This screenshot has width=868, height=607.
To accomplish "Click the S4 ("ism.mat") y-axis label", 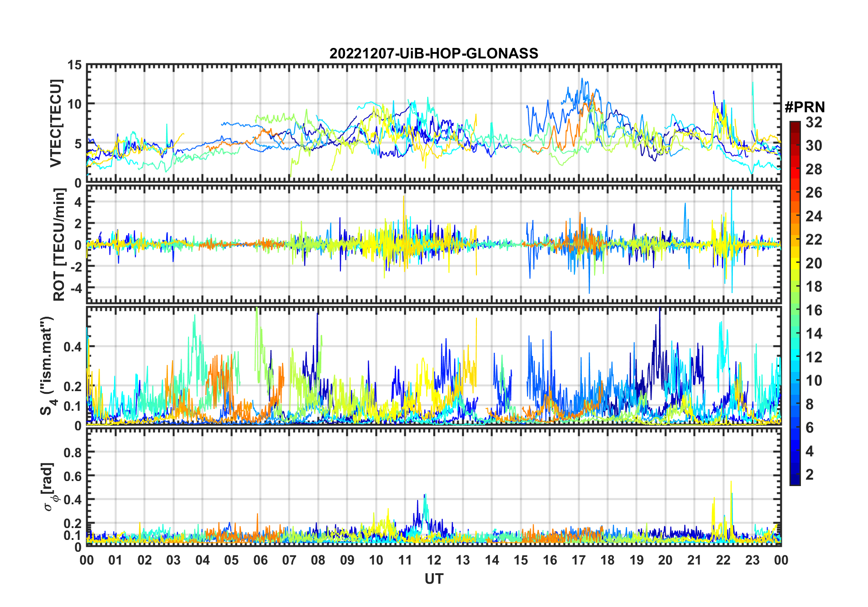I will click(48, 366).
